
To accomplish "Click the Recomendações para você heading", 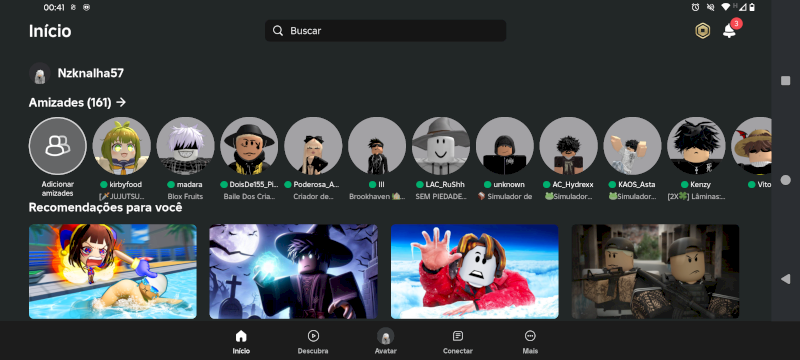I will (x=105, y=208).
